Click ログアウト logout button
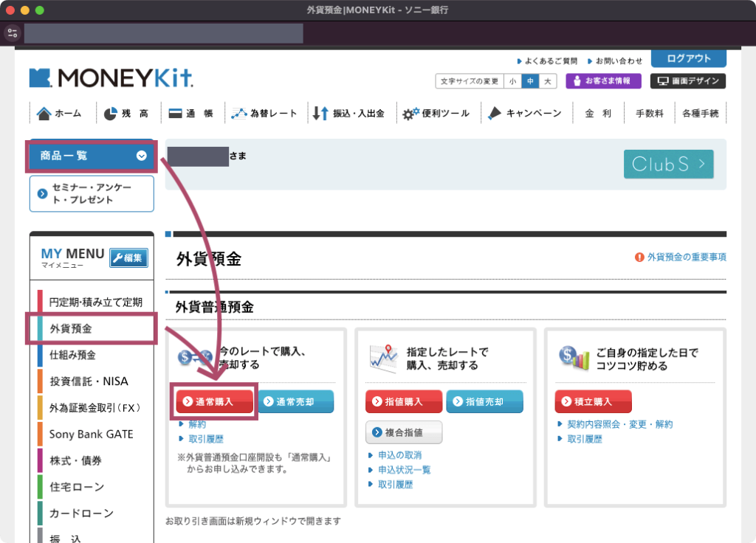 (x=689, y=58)
